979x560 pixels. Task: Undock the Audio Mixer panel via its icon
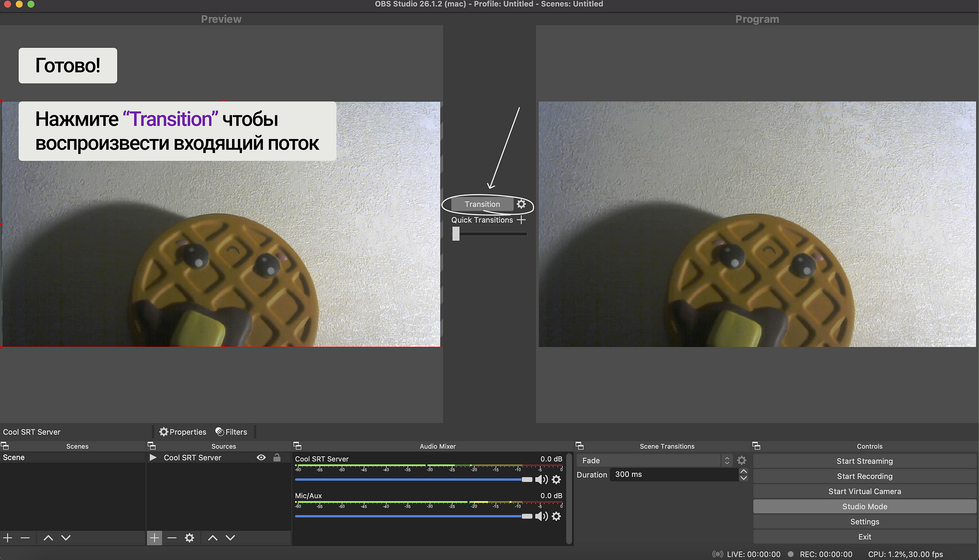[x=297, y=446]
